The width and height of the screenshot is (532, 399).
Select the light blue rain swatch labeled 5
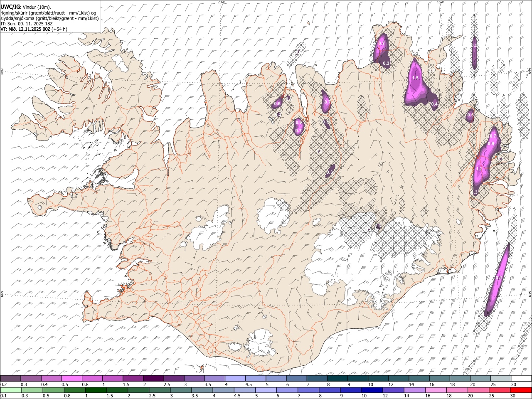266,390
